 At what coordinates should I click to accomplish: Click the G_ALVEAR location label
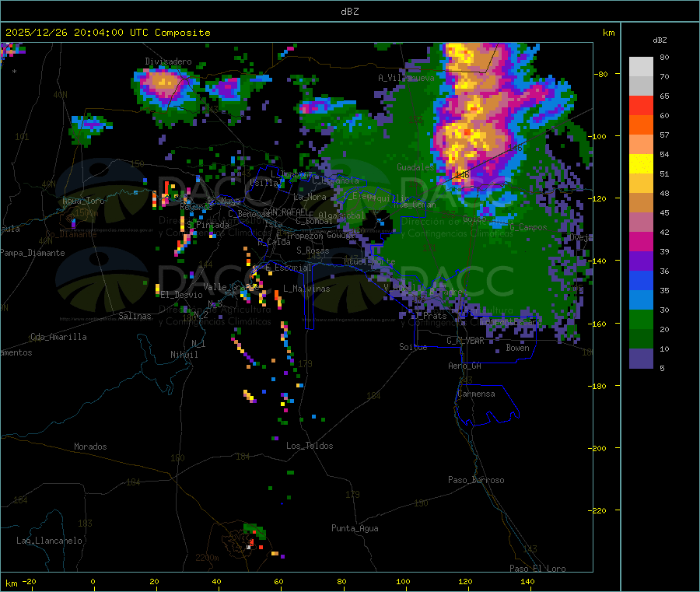point(465,341)
